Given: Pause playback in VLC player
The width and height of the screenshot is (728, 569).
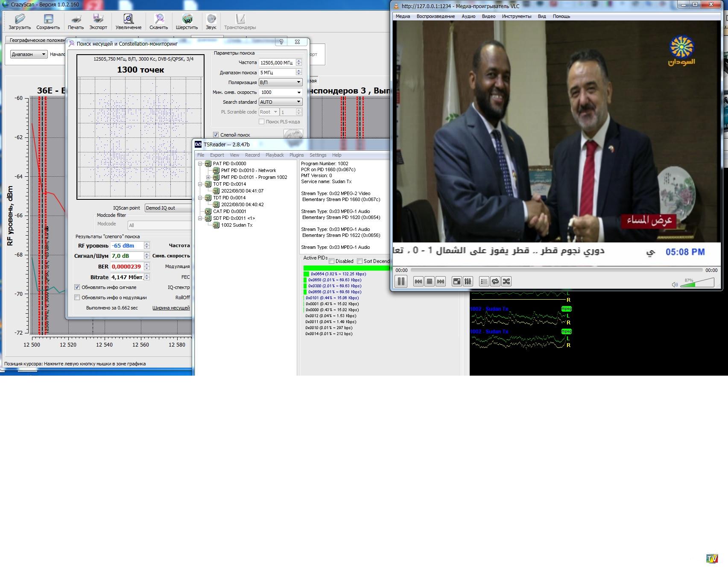Looking at the screenshot, I should coord(401,281).
